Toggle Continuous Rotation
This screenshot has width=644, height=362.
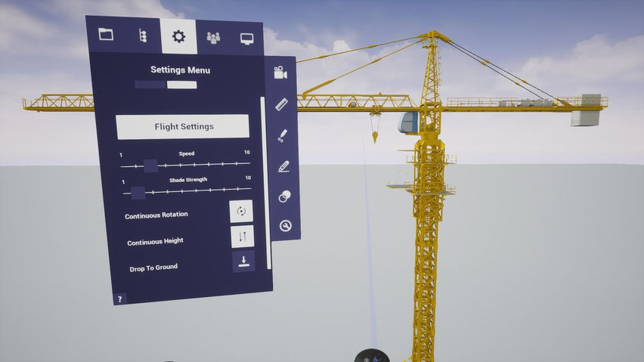241,211
